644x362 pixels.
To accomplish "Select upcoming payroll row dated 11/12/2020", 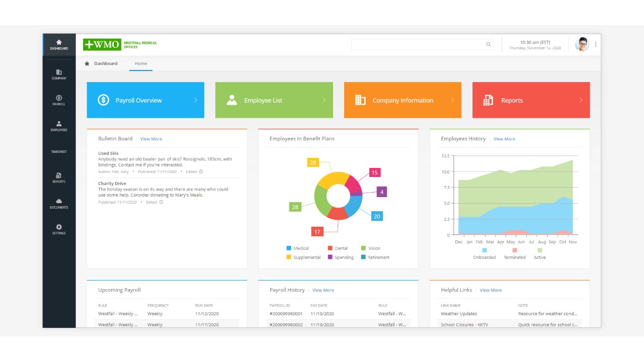I will (167, 314).
